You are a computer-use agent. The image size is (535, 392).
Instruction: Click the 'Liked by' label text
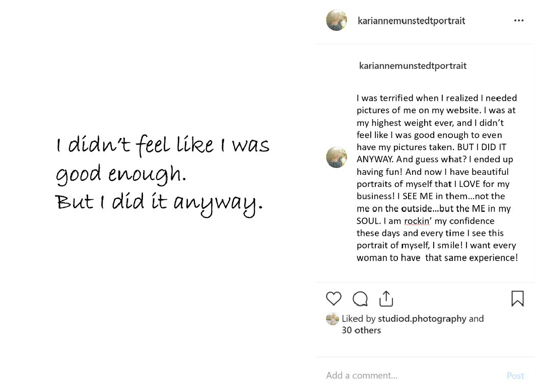359,318
